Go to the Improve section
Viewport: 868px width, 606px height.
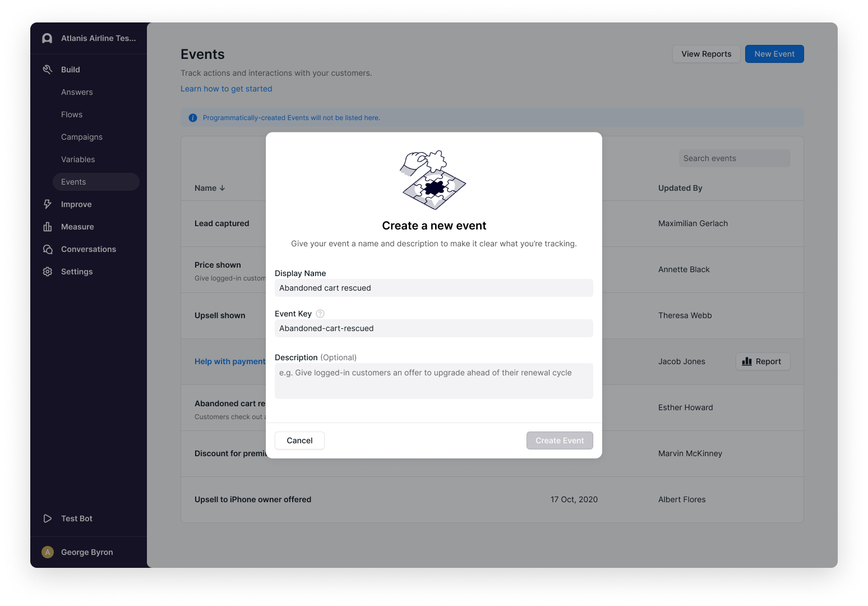tap(76, 204)
